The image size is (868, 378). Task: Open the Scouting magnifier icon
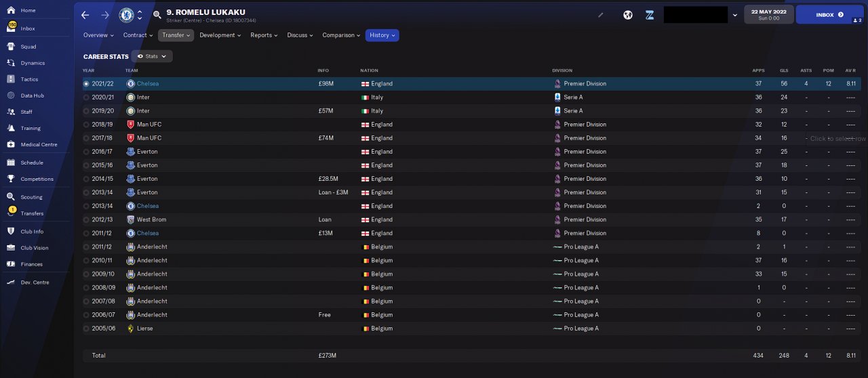(11, 197)
